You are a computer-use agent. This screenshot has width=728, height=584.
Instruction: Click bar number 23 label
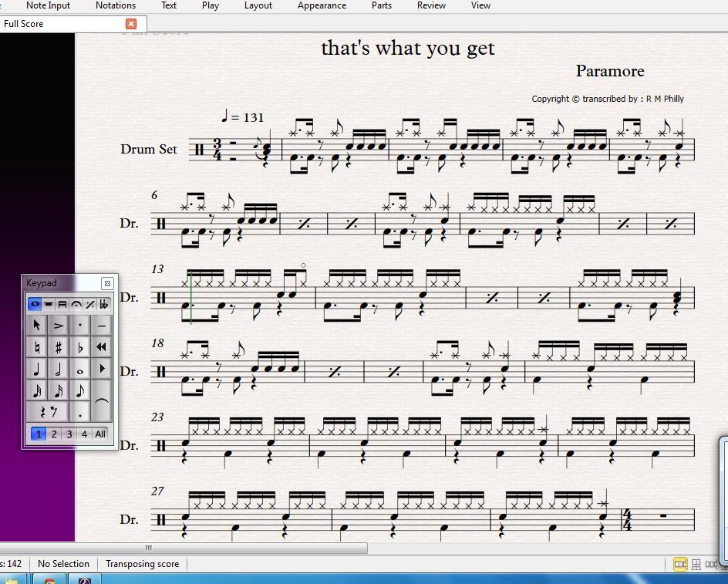[x=157, y=417]
